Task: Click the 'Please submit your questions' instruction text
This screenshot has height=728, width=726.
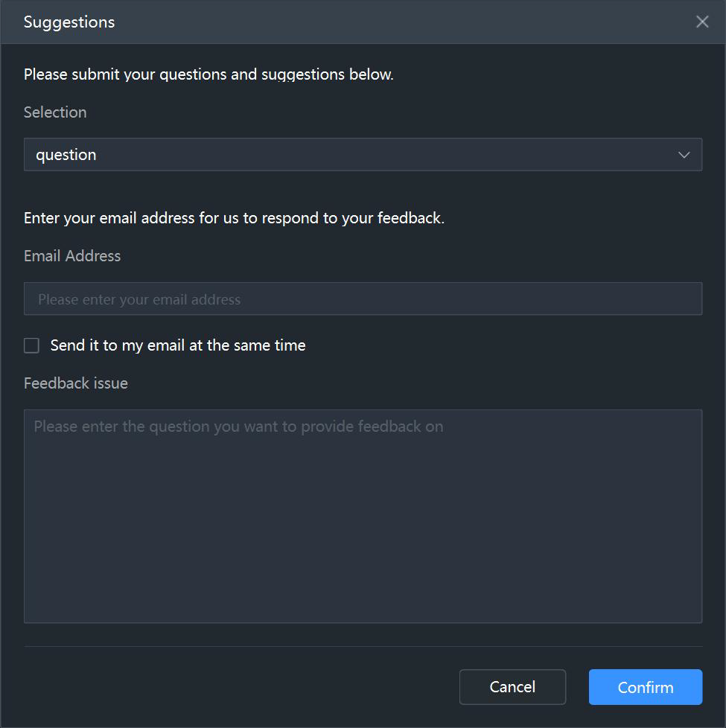Action: (208, 74)
